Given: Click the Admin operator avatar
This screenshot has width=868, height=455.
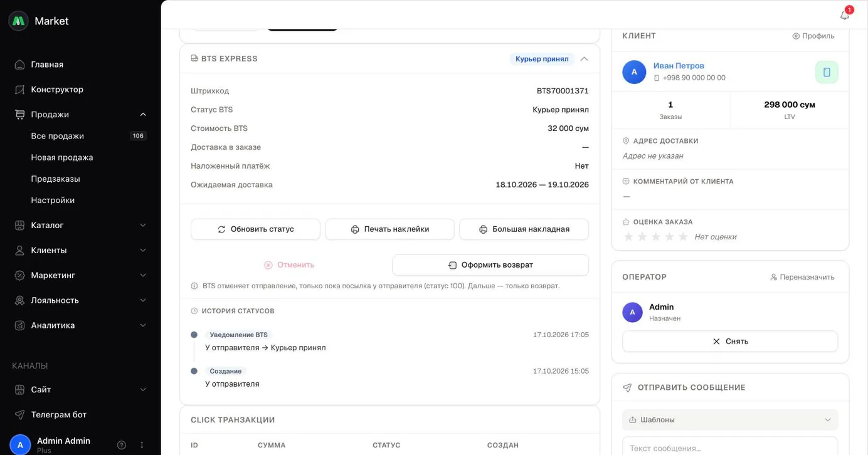Looking at the screenshot, I should [632, 312].
